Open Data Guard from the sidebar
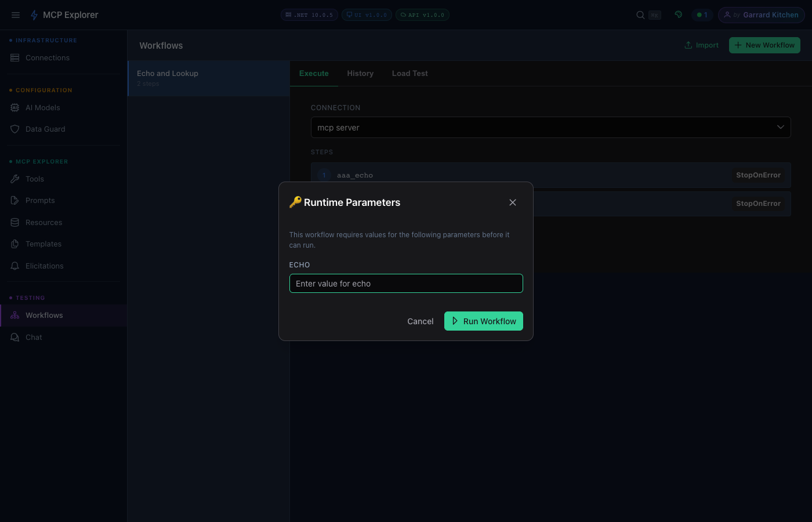Viewport: 812px width, 522px height. pos(15,129)
